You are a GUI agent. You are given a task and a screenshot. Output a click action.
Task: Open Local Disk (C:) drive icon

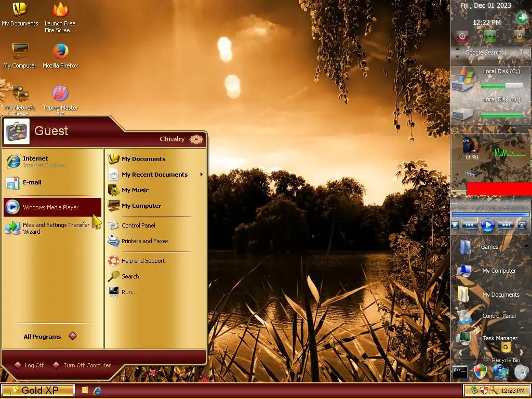464,79
